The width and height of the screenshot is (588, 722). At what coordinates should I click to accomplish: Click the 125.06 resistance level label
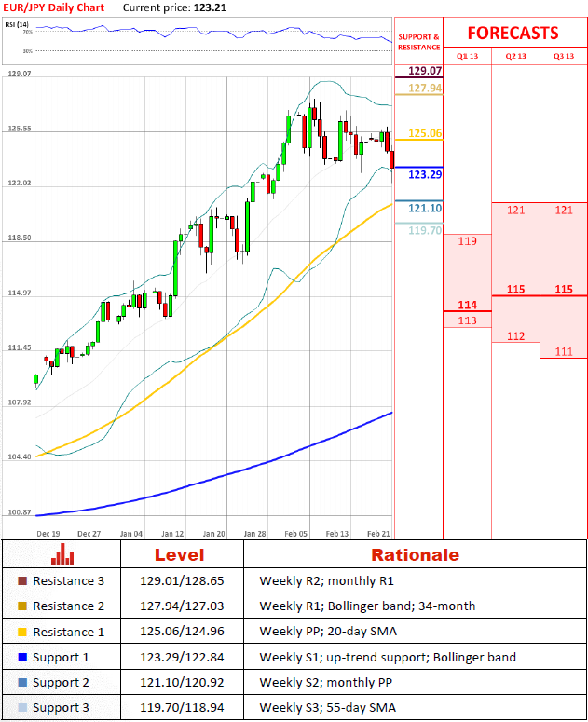click(x=425, y=133)
